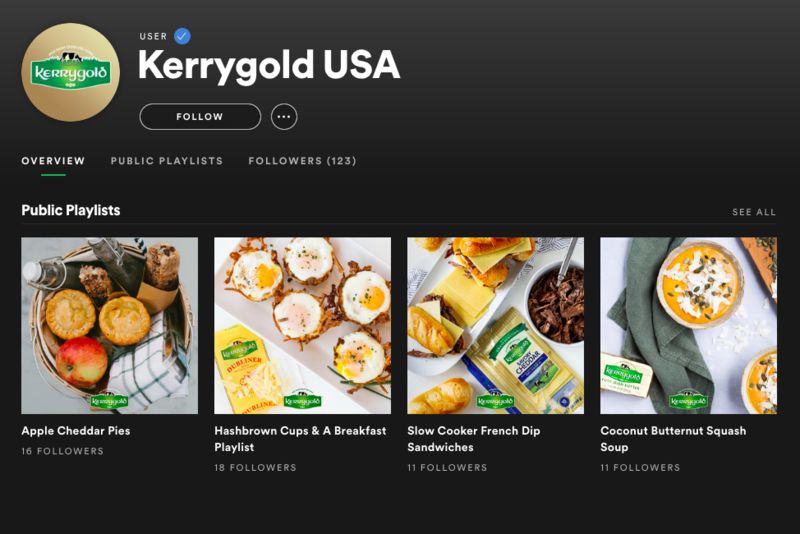Image resolution: width=800 pixels, height=534 pixels.
Task: Click Hashbrown Cups & A Breakfast Playlist title
Action: pos(300,439)
